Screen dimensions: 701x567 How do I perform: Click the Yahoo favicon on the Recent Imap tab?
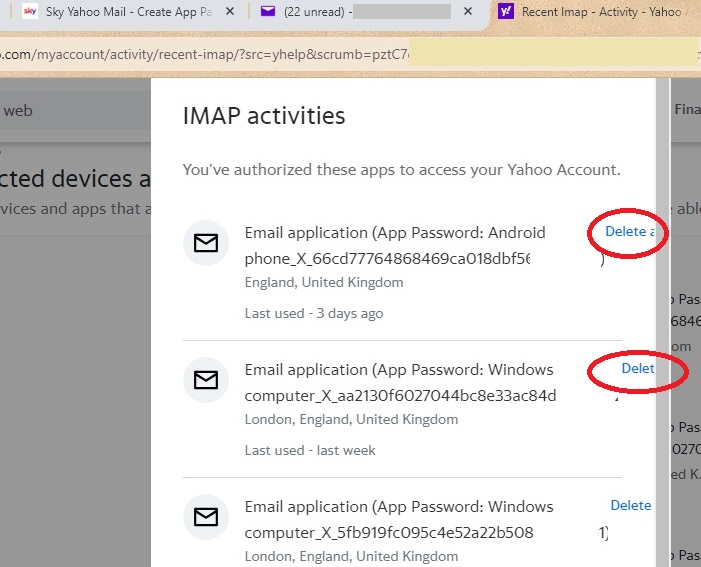point(506,12)
